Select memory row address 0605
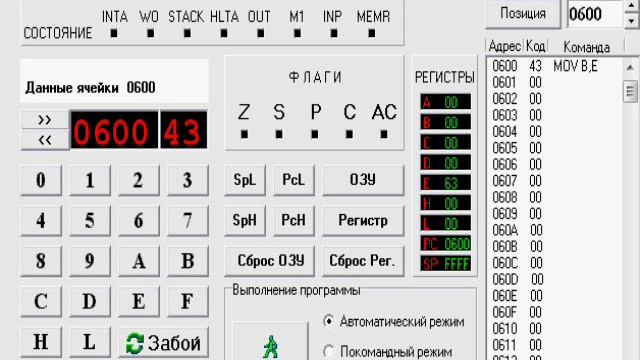The height and width of the screenshot is (360, 640). coord(555,148)
